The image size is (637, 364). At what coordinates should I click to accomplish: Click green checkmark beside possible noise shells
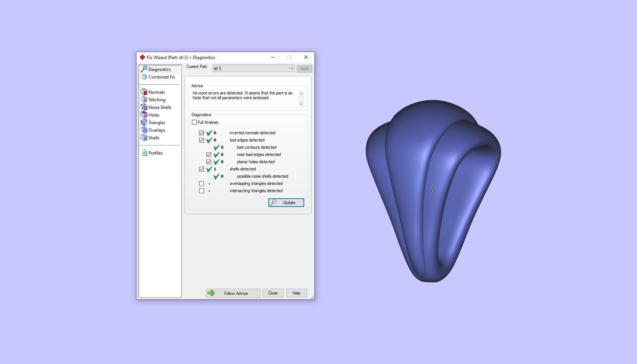pyautogui.click(x=216, y=176)
